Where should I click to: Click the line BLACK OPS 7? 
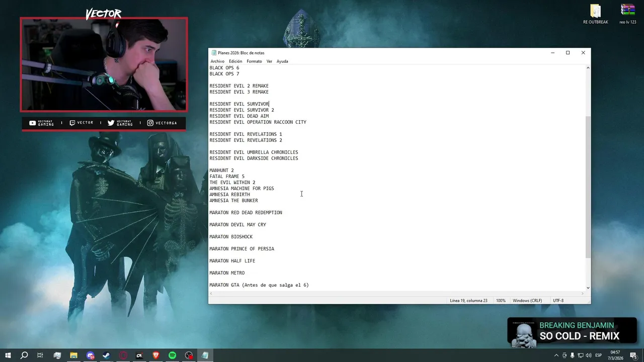pyautogui.click(x=224, y=74)
